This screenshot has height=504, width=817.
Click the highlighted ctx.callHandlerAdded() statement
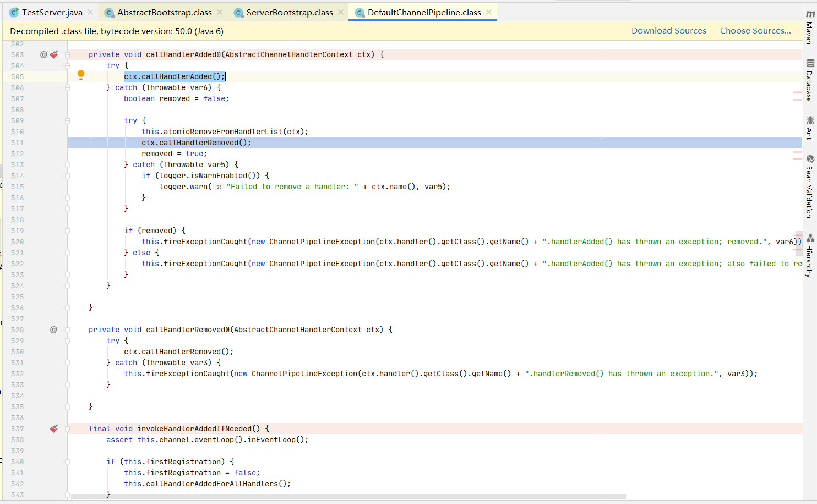[174, 76]
